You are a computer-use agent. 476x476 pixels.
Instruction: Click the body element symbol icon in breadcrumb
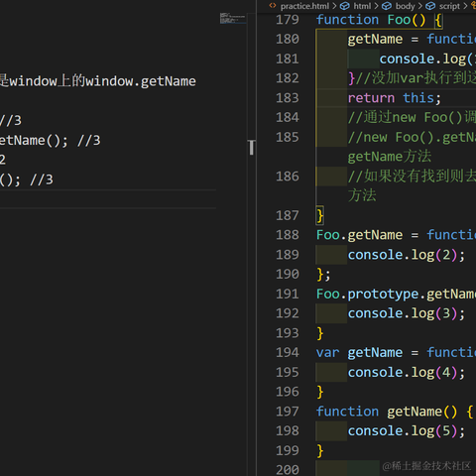pos(387,6)
